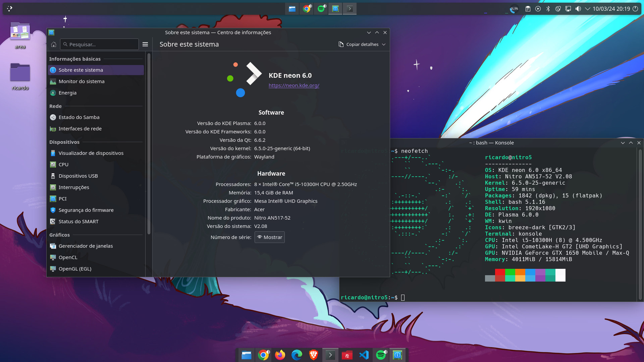Click the 'Mesa Intel® UHD Graphics' value
The width and height of the screenshot is (644, 362).
click(x=286, y=201)
